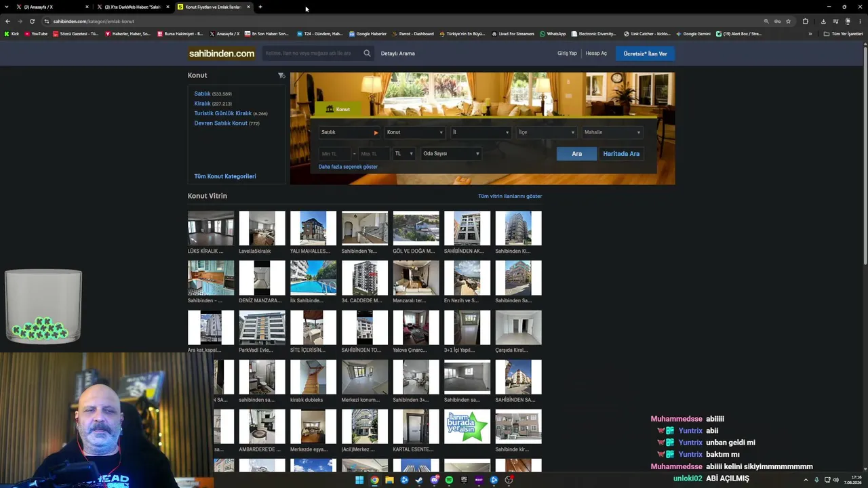The height and width of the screenshot is (488, 868).
Task: Click the browser address bar
Action: (x=403, y=21)
